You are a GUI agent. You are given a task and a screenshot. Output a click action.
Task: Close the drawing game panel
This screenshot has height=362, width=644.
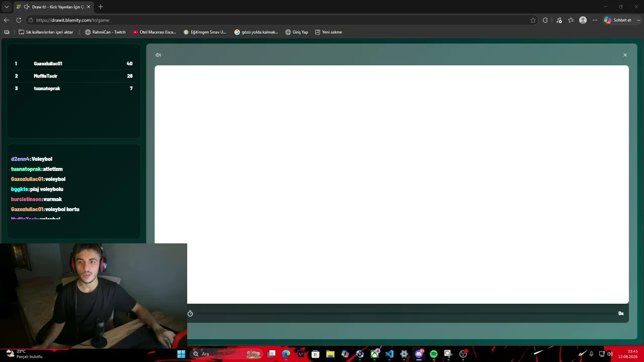point(625,55)
